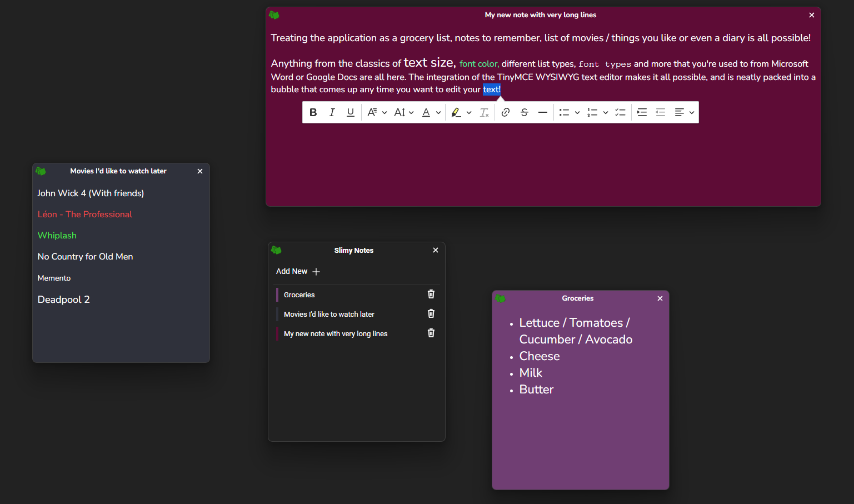Click the green "Whiplash" line in Movies note
This screenshot has height=504, width=854.
[57, 236]
